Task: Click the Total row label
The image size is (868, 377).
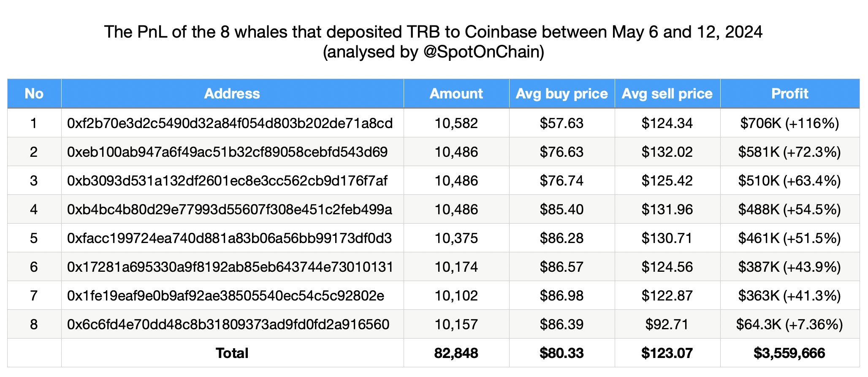Action: [x=232, y=353]
